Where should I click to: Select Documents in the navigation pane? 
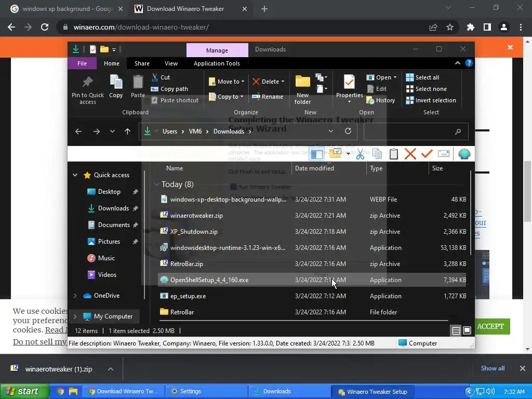(114, 225)
